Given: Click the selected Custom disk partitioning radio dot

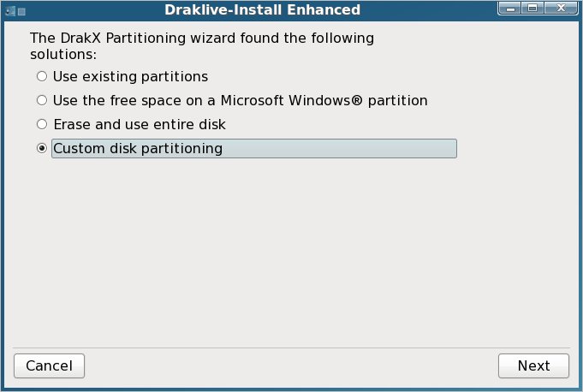Looking at the screenshot, I should (x=41, y=148).
